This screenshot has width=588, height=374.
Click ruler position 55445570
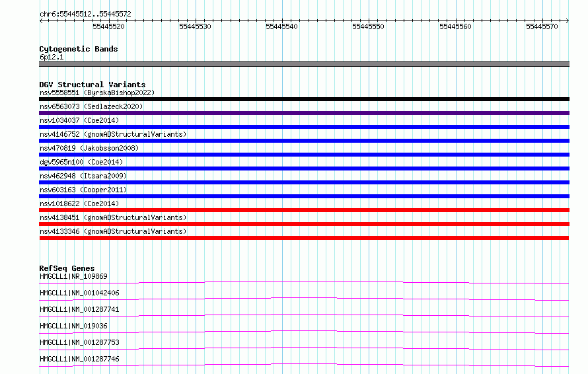click(x=542, y=26)
